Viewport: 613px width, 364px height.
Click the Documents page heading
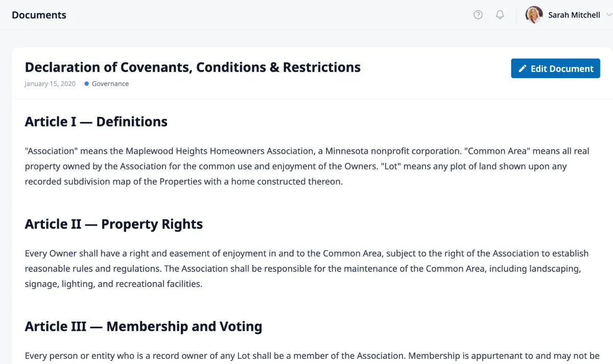click(x=39, y=15)
